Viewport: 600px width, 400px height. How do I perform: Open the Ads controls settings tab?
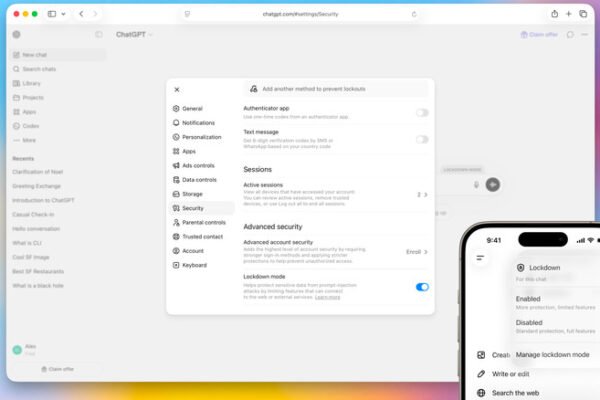click(193, 165)
